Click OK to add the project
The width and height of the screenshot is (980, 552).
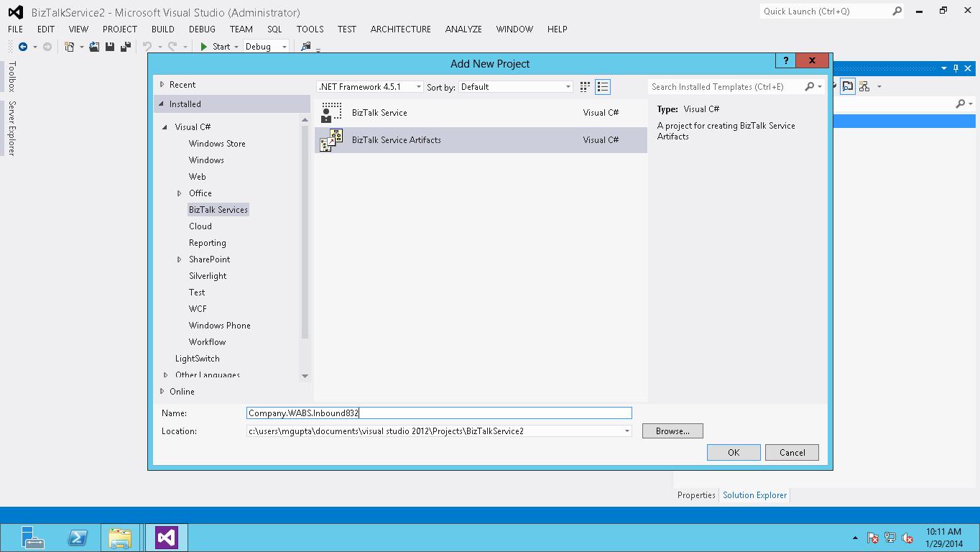[x=734, y=453]
